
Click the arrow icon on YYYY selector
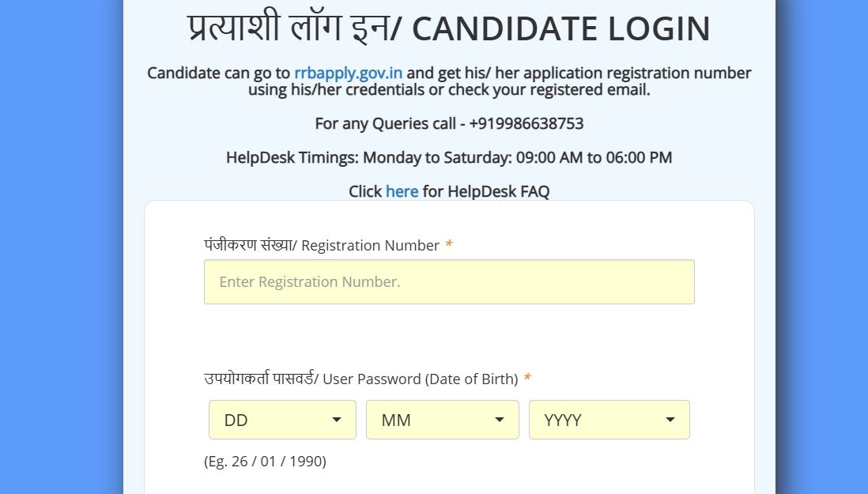coord(670,420)
